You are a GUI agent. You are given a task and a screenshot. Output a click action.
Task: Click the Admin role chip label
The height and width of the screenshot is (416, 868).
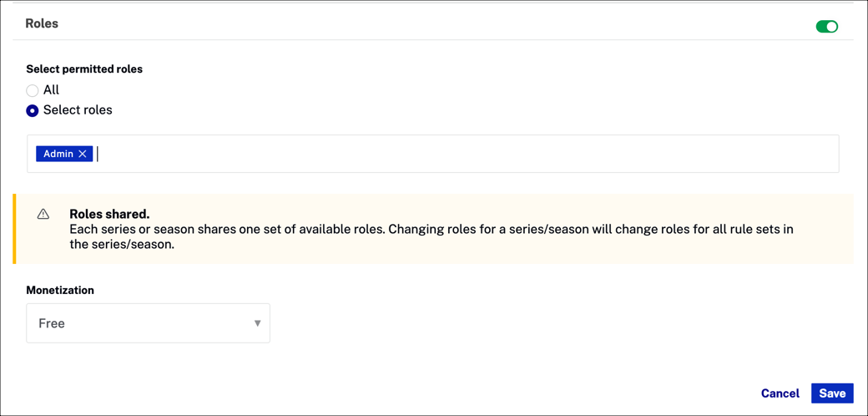pyautogui.click(x=58, y=154)
